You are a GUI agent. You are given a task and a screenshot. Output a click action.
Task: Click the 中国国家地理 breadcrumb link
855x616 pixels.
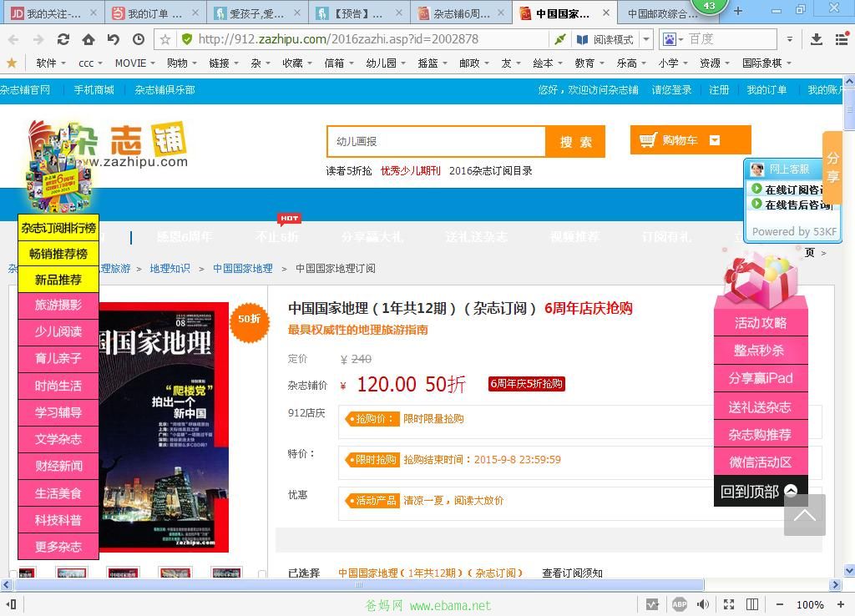tap(243, 268)
